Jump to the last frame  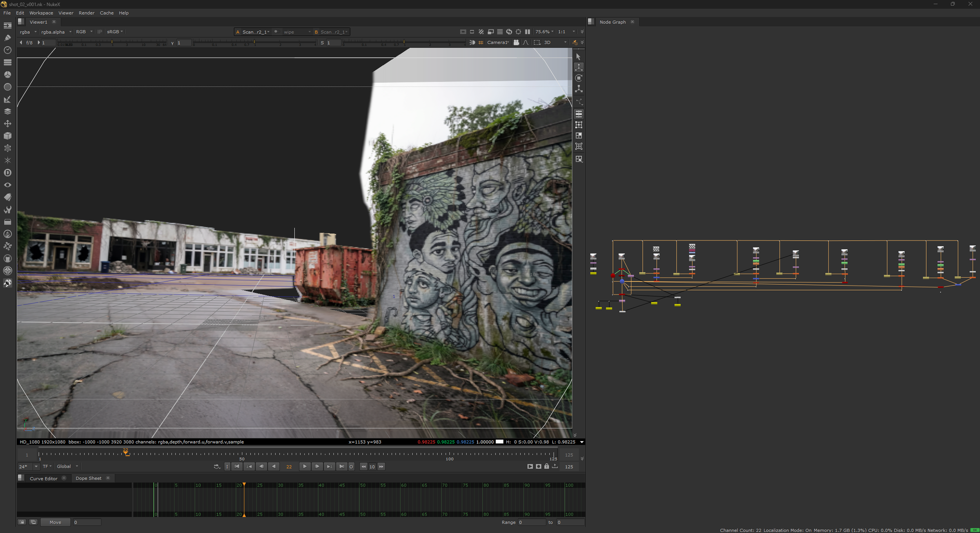tap(341, 466)
